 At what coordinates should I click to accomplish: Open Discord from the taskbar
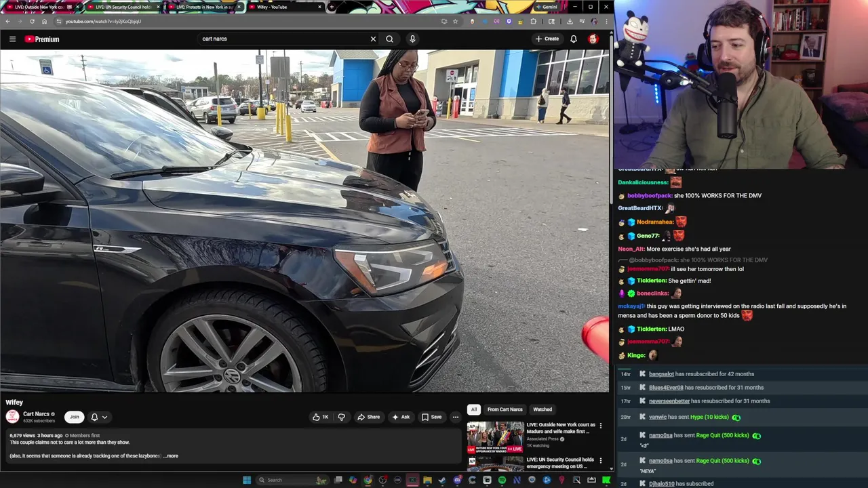(457, 480)
